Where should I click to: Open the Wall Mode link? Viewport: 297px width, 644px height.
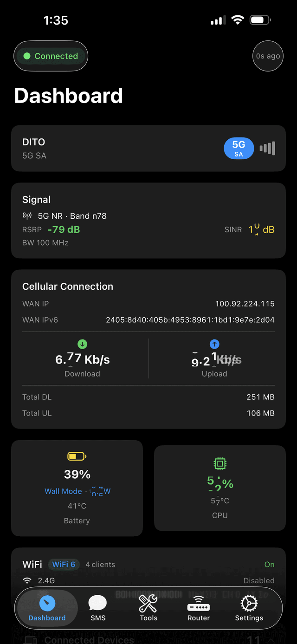point(64,491)
